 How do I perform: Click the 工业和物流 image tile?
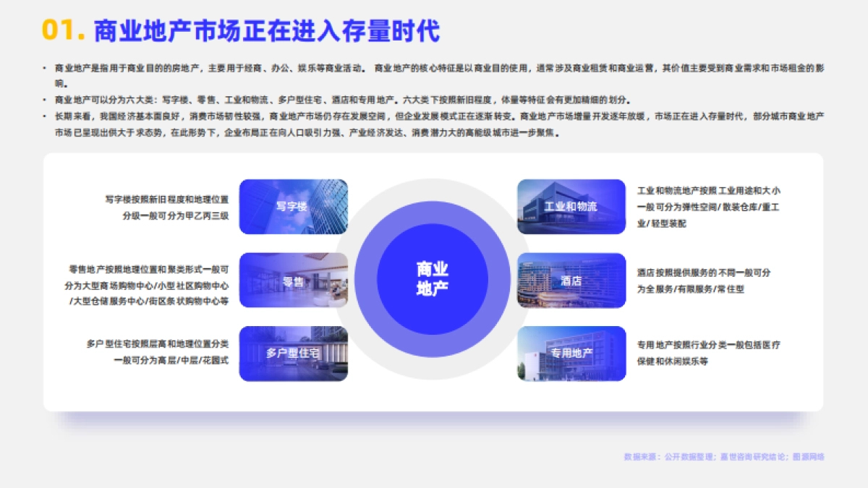pyautogui.click(x=570, y=207)
